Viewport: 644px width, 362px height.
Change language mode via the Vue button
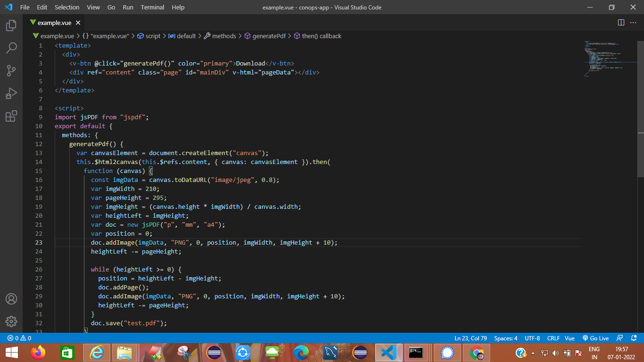click(570, 338)
